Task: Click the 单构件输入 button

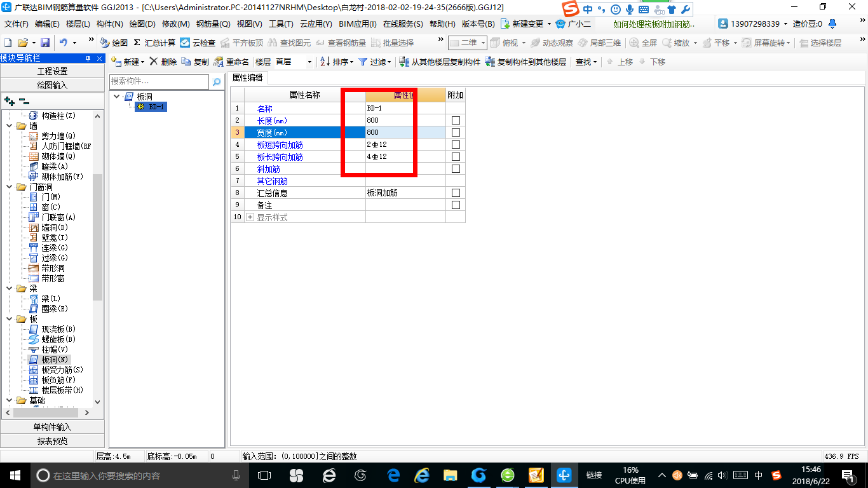Action: tap(52, 427)
